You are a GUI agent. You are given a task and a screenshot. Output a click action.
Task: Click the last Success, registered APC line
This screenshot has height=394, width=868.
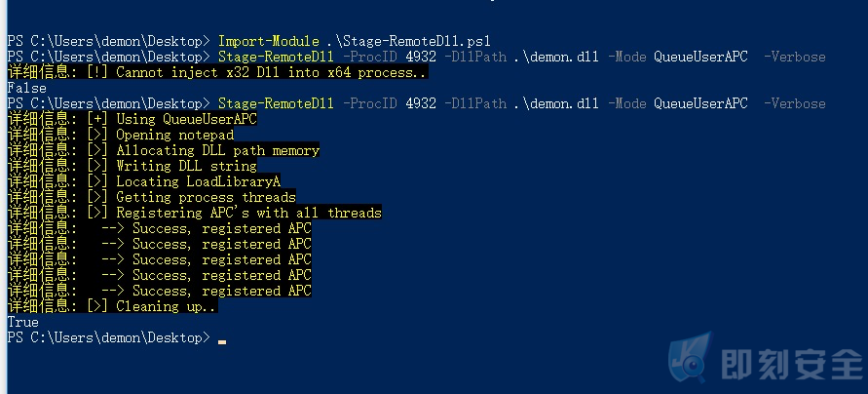(160, 291)
